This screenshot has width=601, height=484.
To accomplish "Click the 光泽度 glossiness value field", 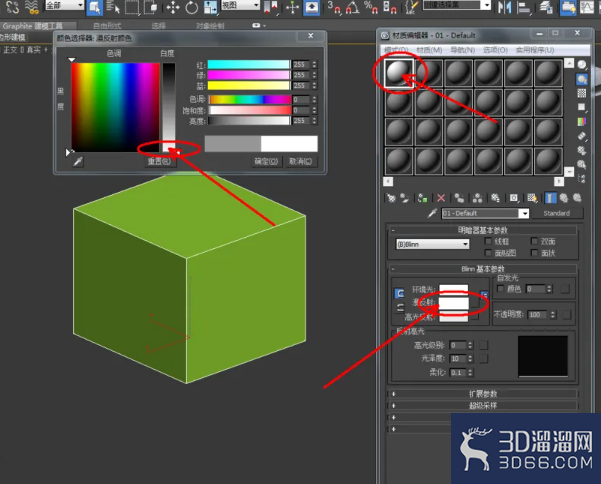I will (458, 359).
